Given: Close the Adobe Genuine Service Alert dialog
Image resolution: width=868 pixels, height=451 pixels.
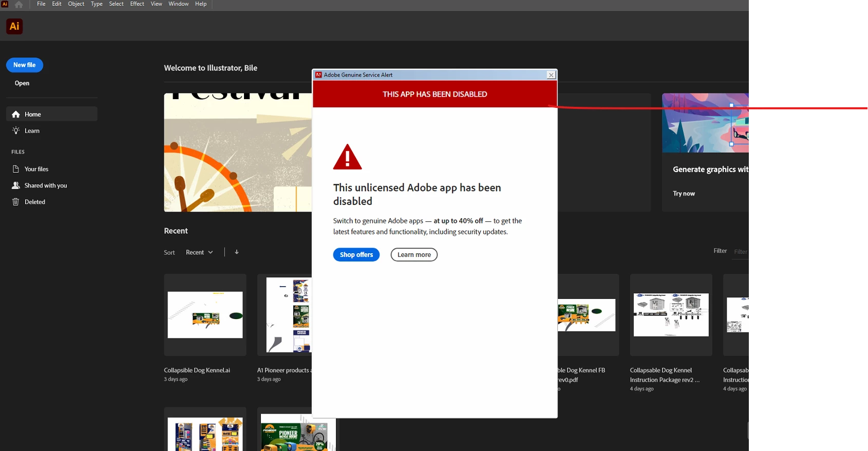Looking at the screenshot, I should (551, 75).
